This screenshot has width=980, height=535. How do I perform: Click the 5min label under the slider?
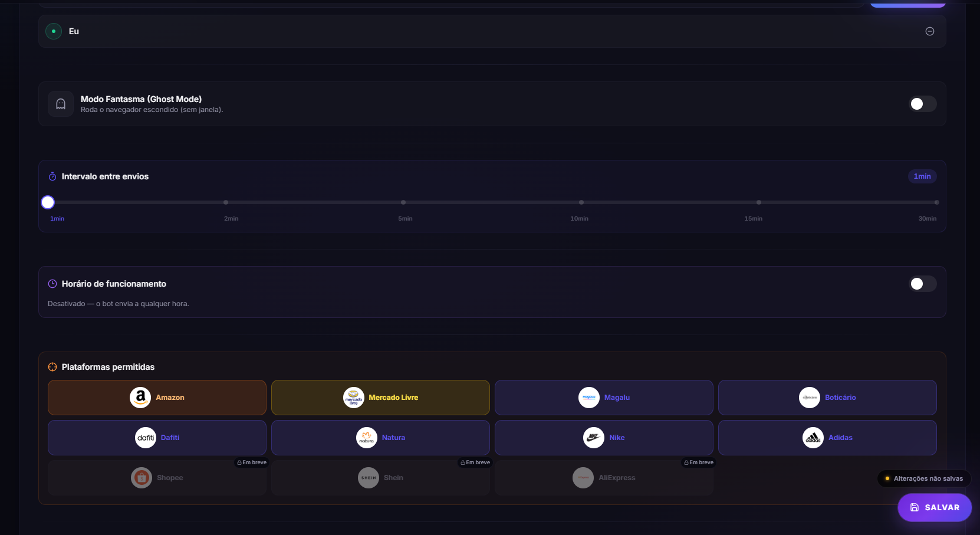tap(405, 218)
